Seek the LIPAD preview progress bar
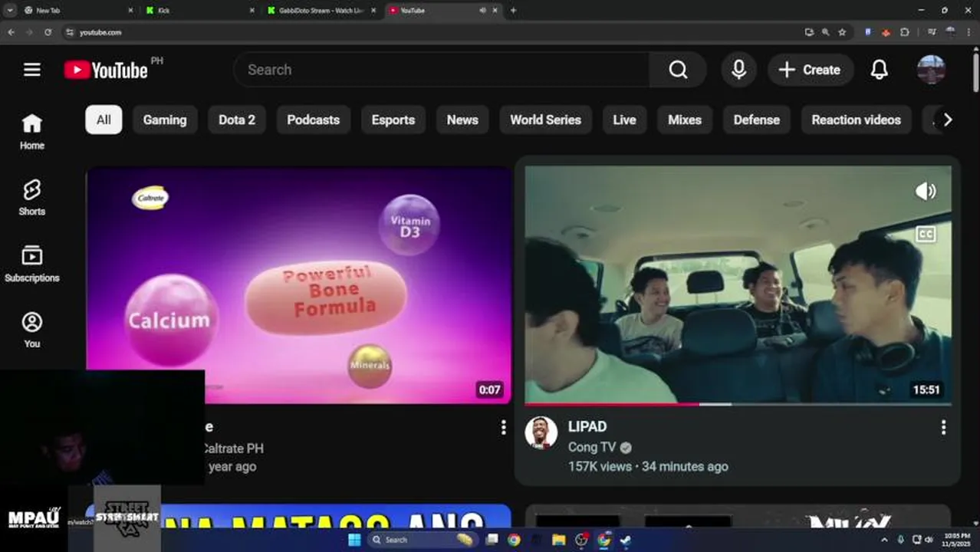 coord(738,403)
